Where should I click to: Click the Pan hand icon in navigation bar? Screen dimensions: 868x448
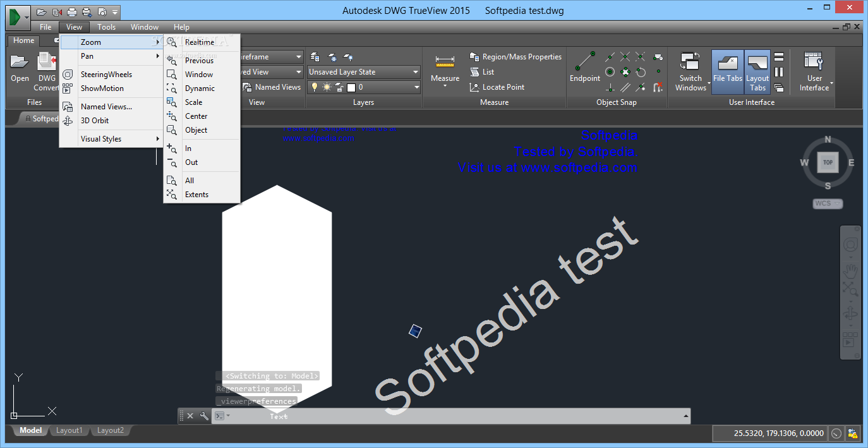850,270
